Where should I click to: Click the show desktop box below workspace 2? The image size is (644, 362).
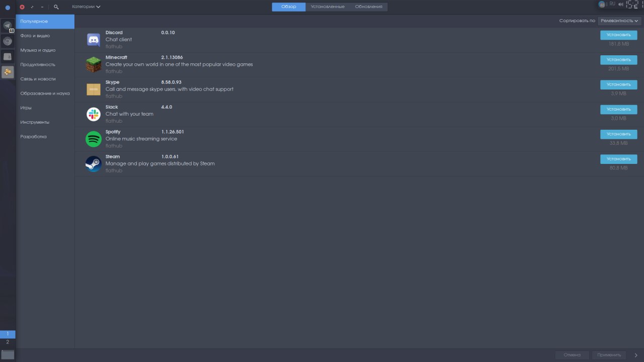[8, 354]
